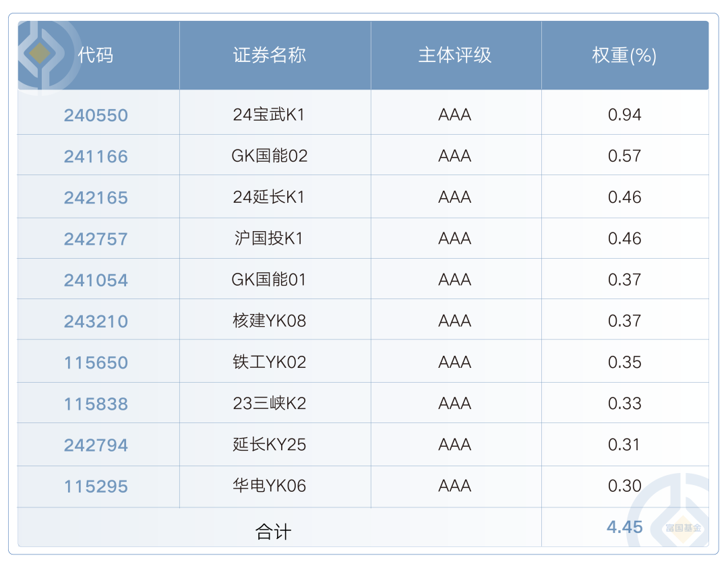This screenshot has width=728, height=568.
Task: Select code 242794
Action: pyautogui.click(x=96, y=445)
